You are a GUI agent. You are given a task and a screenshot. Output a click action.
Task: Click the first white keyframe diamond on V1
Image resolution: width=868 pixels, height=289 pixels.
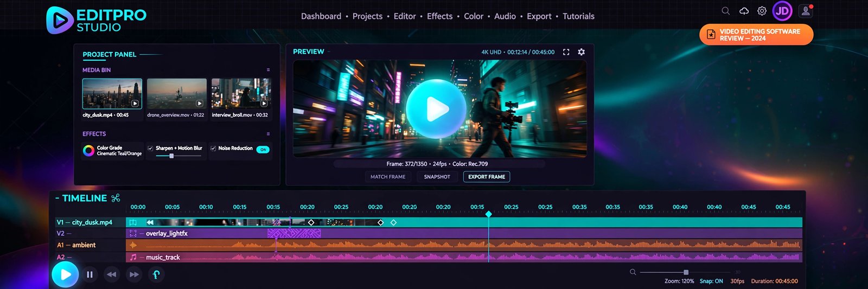pos(311,222)
